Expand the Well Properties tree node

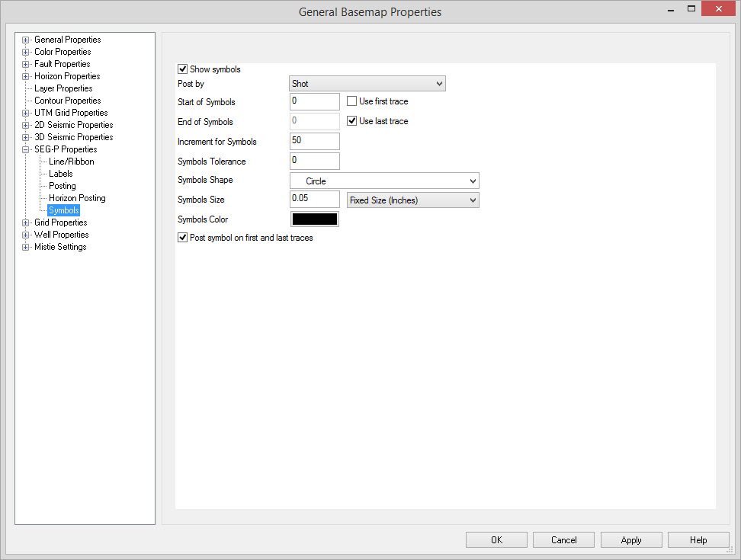[x=26, y=235]
